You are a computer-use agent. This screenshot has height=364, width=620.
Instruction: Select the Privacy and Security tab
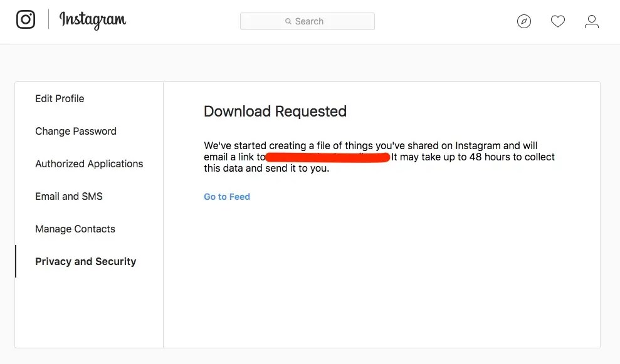tap(86, 261)
